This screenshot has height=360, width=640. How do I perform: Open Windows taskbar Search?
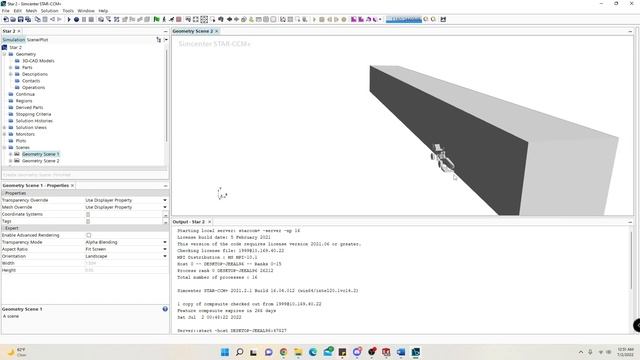pyautogui.click(x=240, y=352)
